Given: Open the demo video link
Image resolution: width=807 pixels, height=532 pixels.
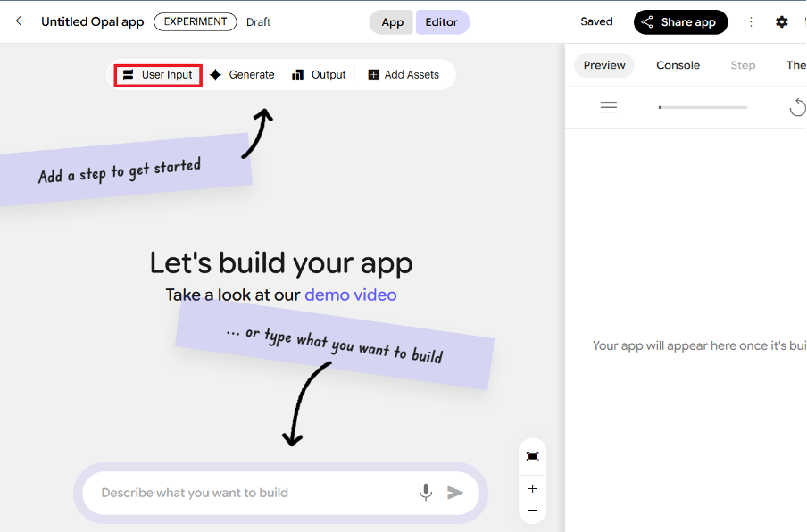Looking at the screenshot, I should [x=350, y=295].
